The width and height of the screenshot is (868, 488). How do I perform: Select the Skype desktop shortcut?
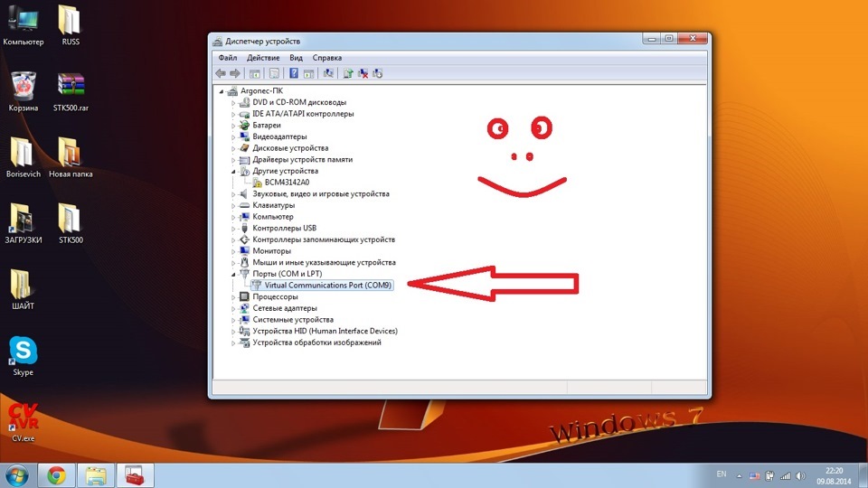point(24,356)
